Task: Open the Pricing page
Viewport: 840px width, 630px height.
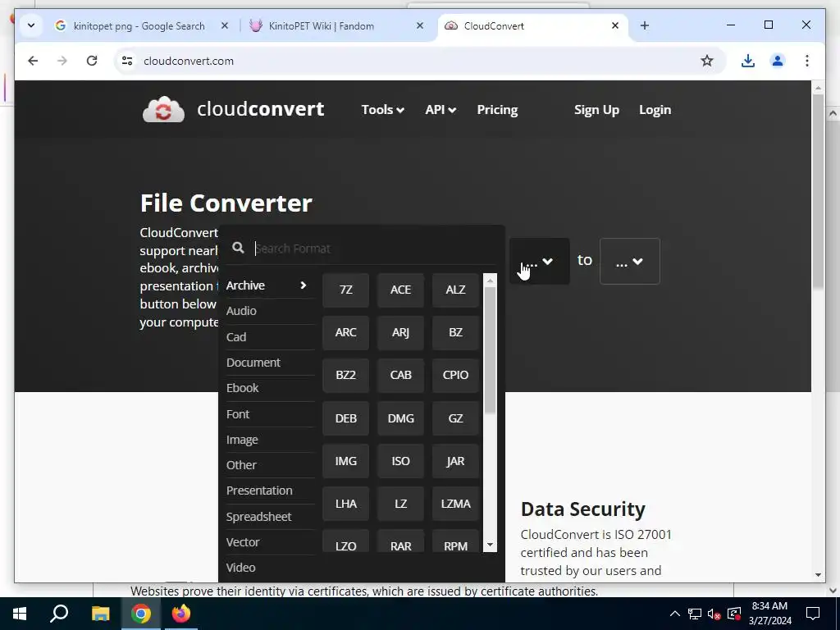Action: point(497,110)
